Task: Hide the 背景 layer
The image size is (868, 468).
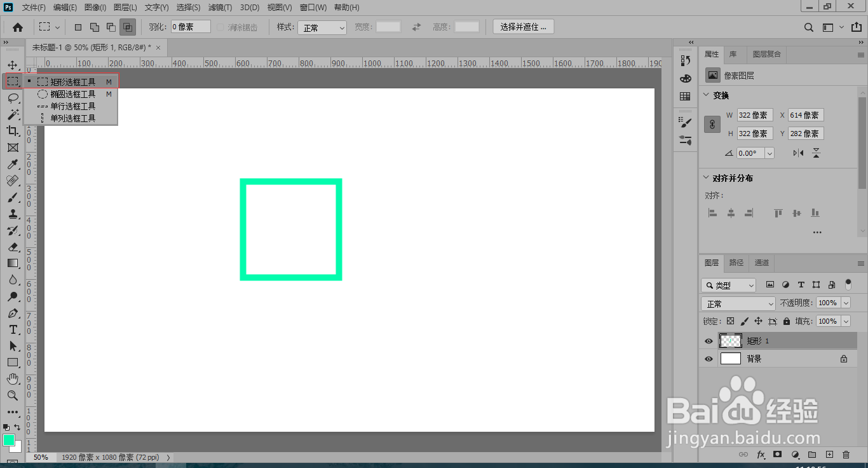Action: (x=709, y=359)
